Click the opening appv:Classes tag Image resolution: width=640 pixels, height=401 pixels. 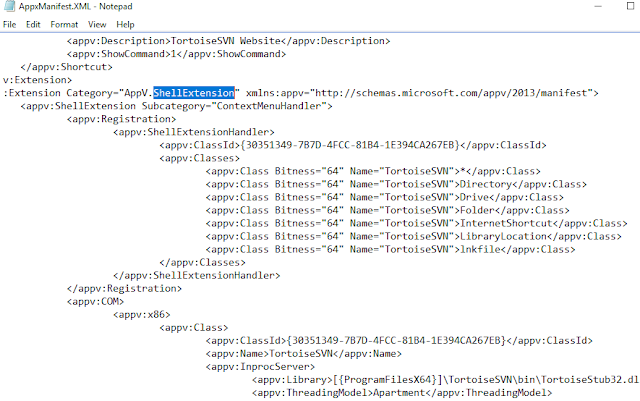click(200, 158)
